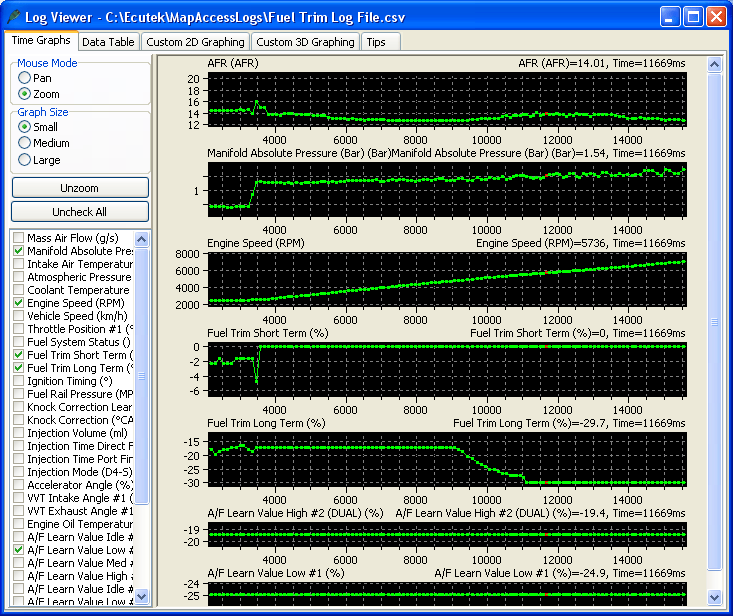
Task: Enable Throttle Position #1 checkbox
Action: coord(19,329)
